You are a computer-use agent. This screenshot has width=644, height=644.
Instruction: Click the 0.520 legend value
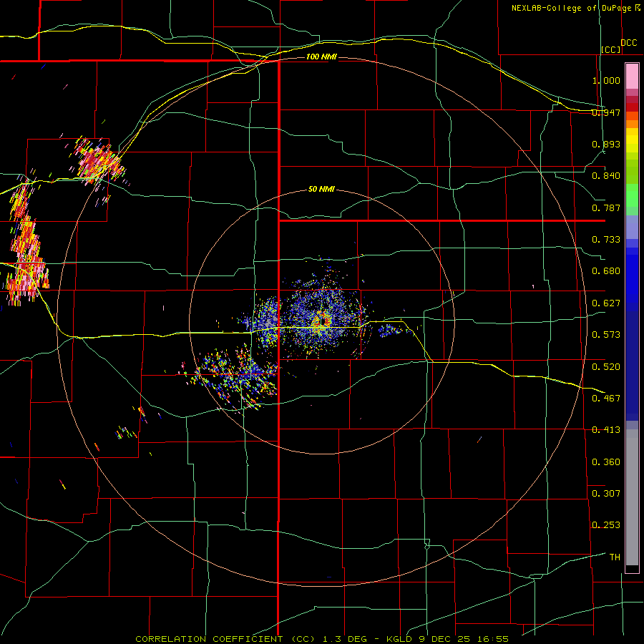(x=606, y=367)
